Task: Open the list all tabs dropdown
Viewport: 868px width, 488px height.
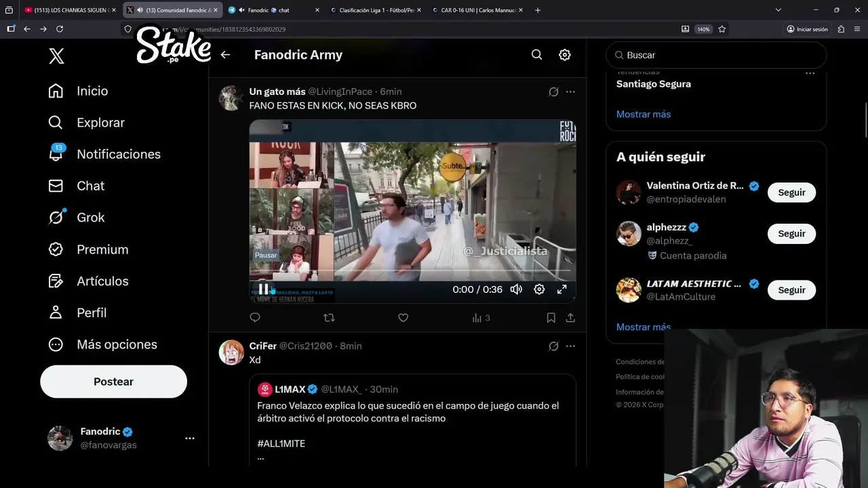Action: 778,10
